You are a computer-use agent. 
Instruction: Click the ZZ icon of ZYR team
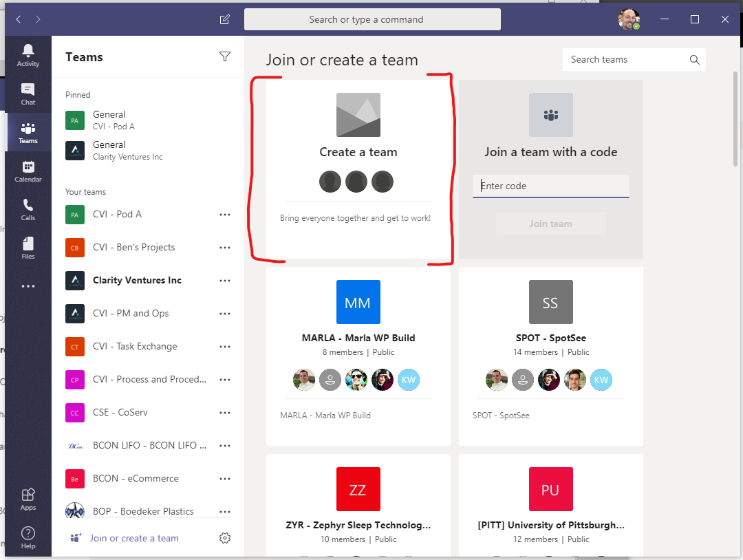[358, 489]
